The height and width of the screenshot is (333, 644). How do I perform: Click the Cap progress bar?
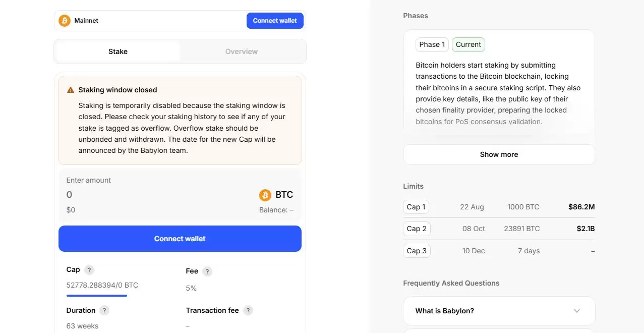pos(97,295)
